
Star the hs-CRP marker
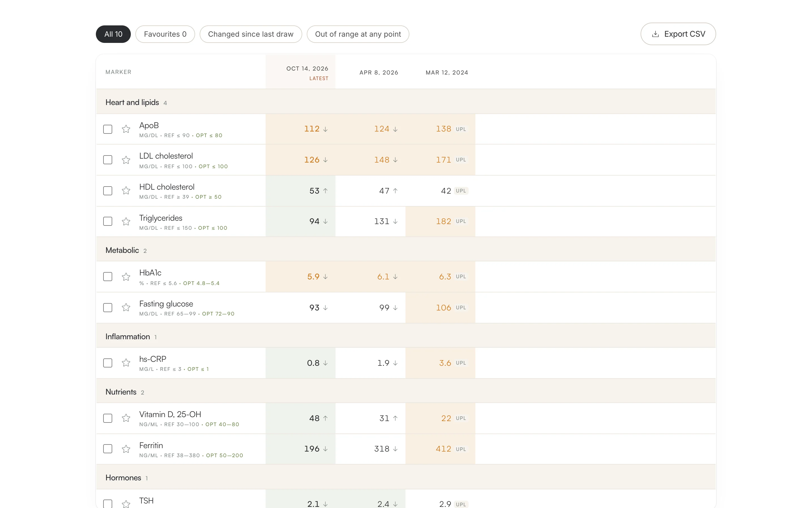(126, 363)
